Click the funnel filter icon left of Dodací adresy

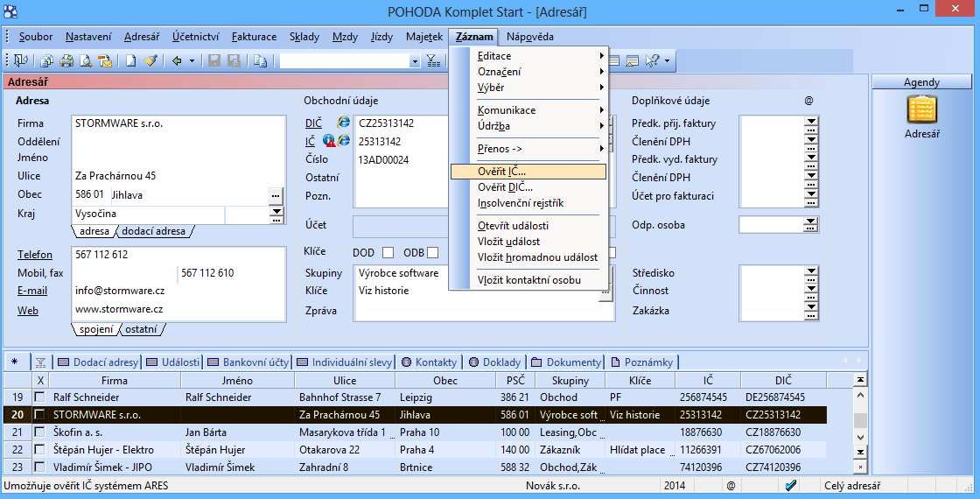[x=40, y=362]
